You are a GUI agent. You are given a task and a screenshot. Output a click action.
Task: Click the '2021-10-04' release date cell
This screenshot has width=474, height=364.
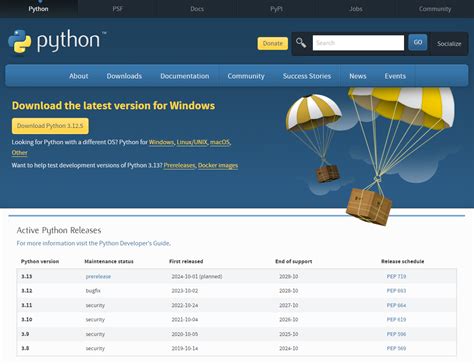pos(185,319)
